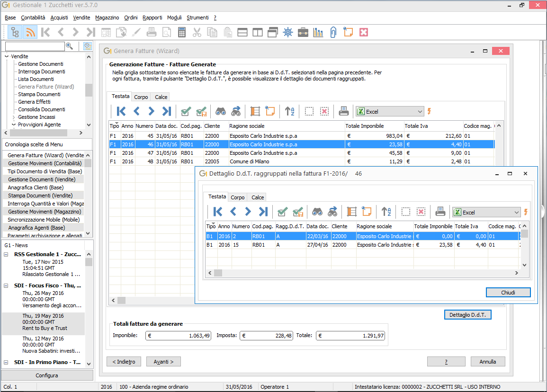Switch to Corpo tab in Dettaglio D.d.T.
Image resolution: width=547 pixels, height=392 pixels.
tap(238, 197)
